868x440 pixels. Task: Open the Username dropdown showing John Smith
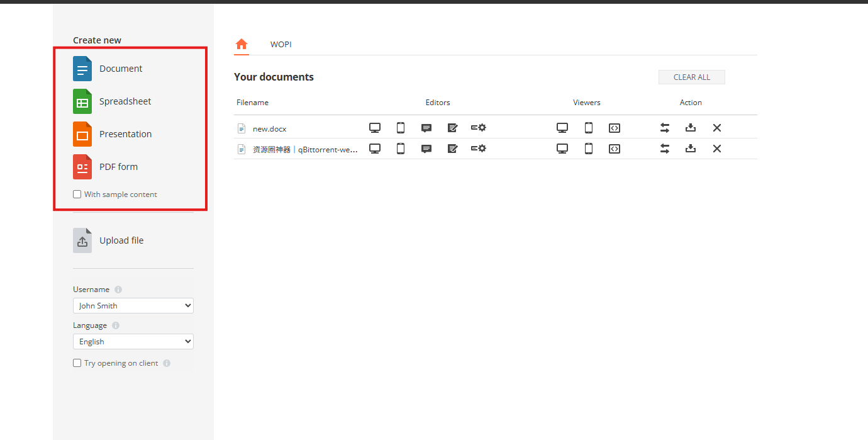tap(133, 306)
